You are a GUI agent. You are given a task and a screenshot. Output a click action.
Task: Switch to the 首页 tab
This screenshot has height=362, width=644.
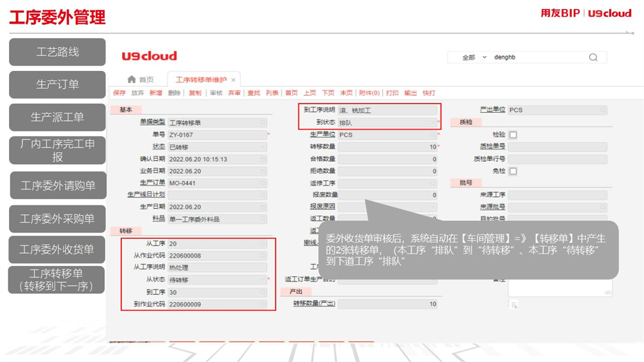tap(141, 79)
